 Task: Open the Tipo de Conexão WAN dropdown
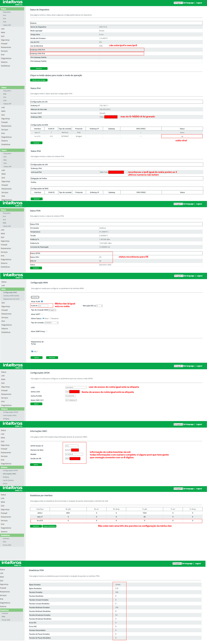tap(52, 310)
